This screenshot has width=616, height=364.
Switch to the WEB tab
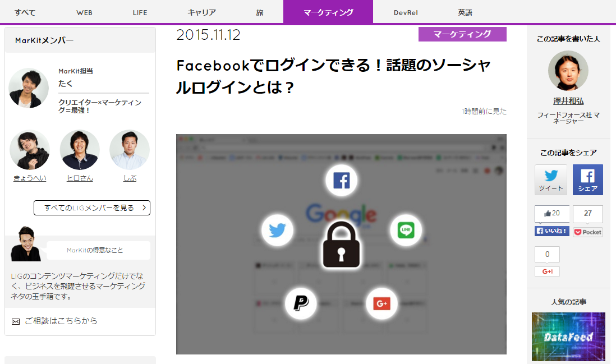pyautogui.click(x=84, y=12)
